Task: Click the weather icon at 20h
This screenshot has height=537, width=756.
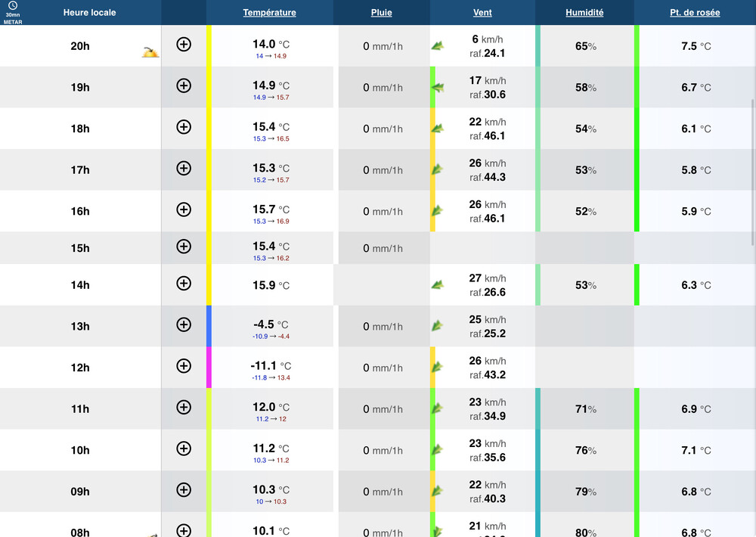Action: click(150, 52)
